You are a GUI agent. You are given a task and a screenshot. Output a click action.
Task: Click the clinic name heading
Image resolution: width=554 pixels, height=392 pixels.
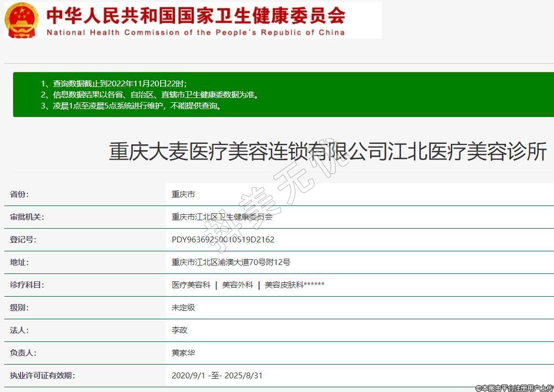coord(328,152)
